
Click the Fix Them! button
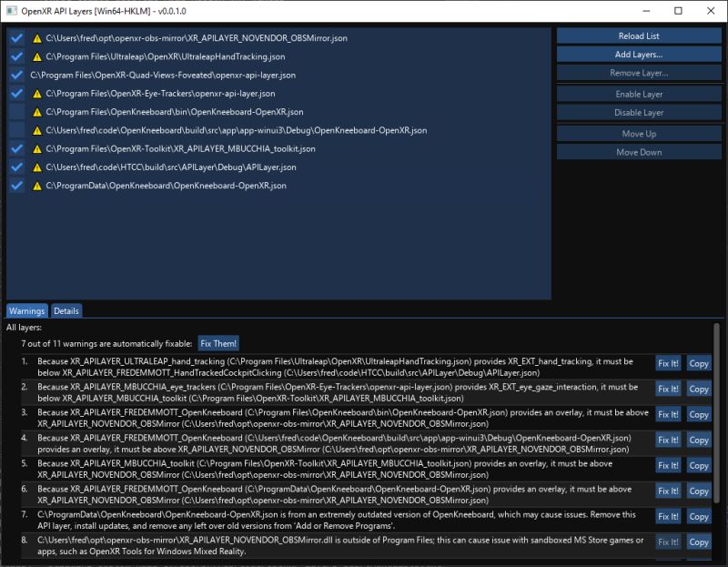pos(217,343)
